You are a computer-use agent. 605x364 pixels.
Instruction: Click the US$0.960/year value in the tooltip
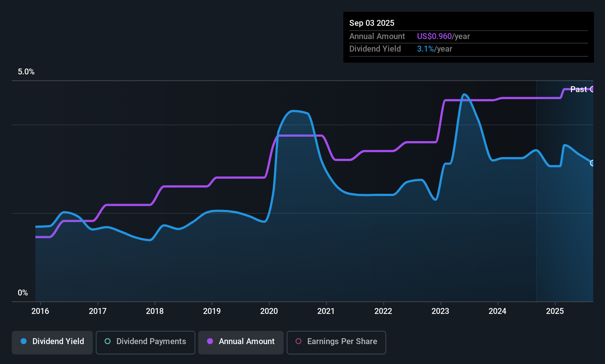point(443,36)
